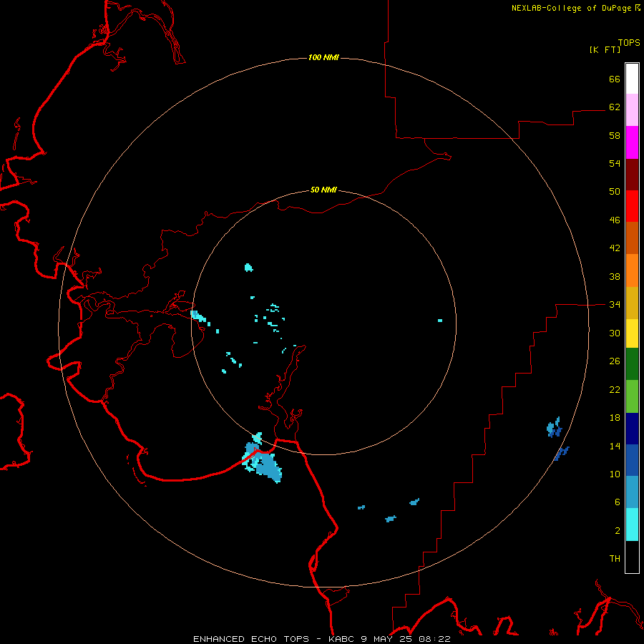Viewport: 644px width, 644px height.
Task: Click the white swatch in the tops legend
Action: (632, 79)
